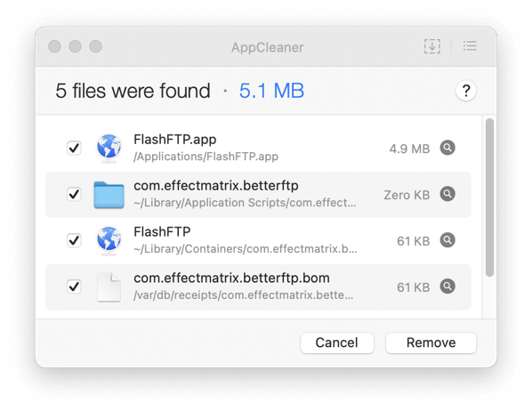The width and height of the screenshot is (532, 411).
Task: Click the file list vertical scrollbar
Action: coord(489,197)
